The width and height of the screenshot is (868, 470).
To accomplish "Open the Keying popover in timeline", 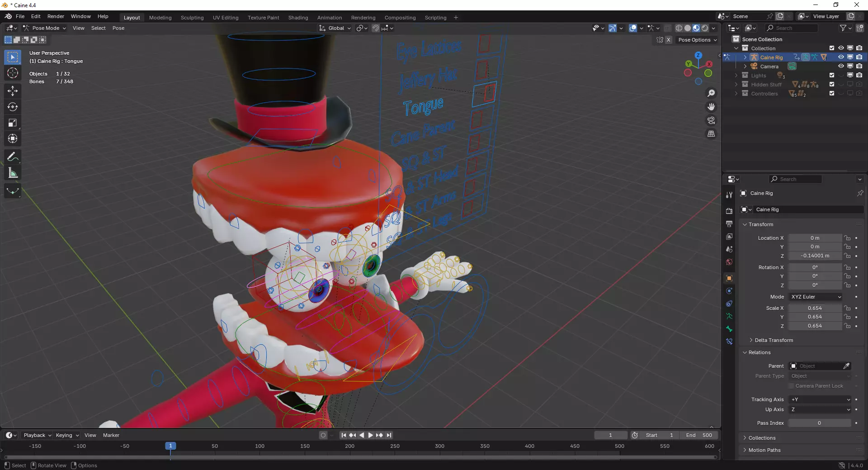I will [67, 435].
